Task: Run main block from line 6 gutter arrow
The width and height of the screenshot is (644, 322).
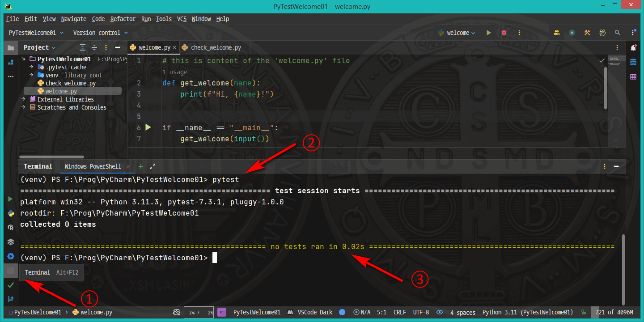Action: 148,127
